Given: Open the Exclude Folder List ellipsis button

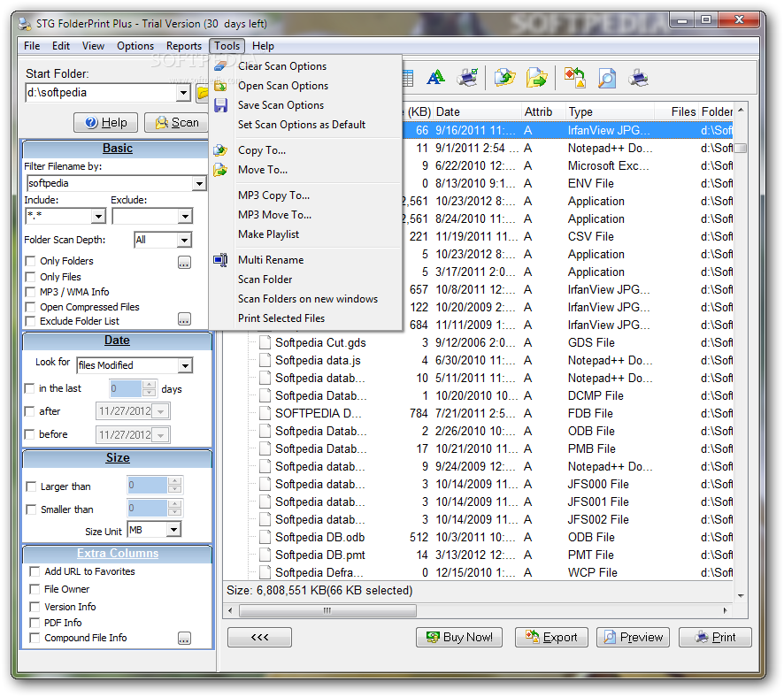Looking at the screenshot, I should 185,318.
